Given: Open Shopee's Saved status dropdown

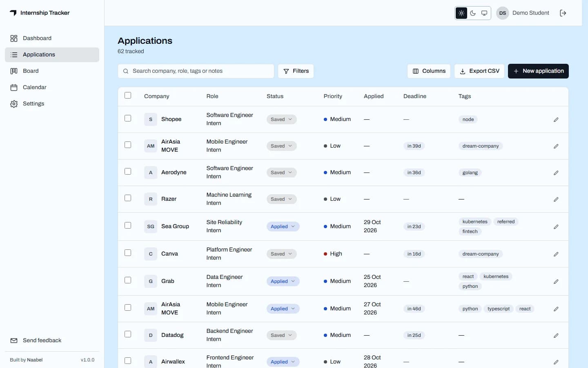Looking at the screenshot, I should tap(281, 119).
